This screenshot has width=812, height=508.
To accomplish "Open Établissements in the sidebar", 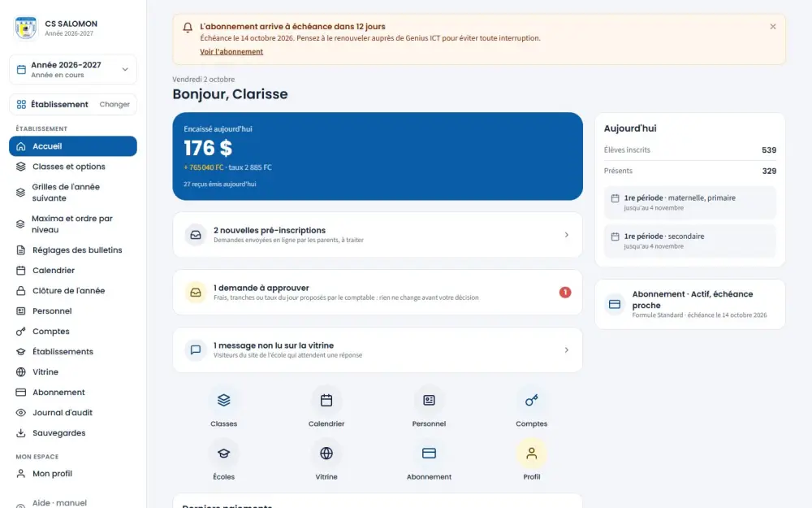I will 73,351.
